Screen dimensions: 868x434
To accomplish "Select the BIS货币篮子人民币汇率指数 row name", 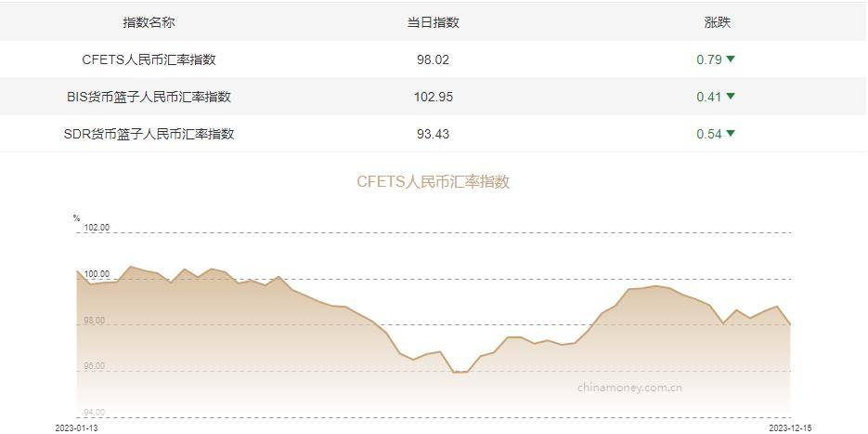I will (149, 97).
